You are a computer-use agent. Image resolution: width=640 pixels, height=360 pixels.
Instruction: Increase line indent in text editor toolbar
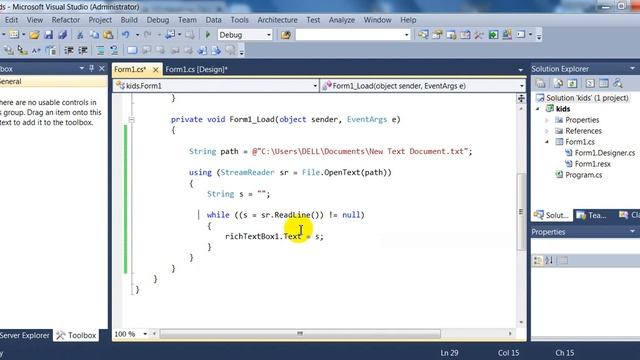[x=83, y=51]
